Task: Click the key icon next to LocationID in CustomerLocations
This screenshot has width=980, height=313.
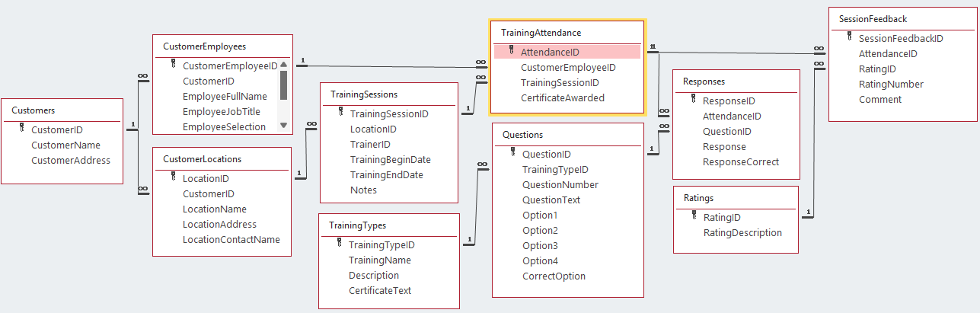Action: [x=173, y=177]
